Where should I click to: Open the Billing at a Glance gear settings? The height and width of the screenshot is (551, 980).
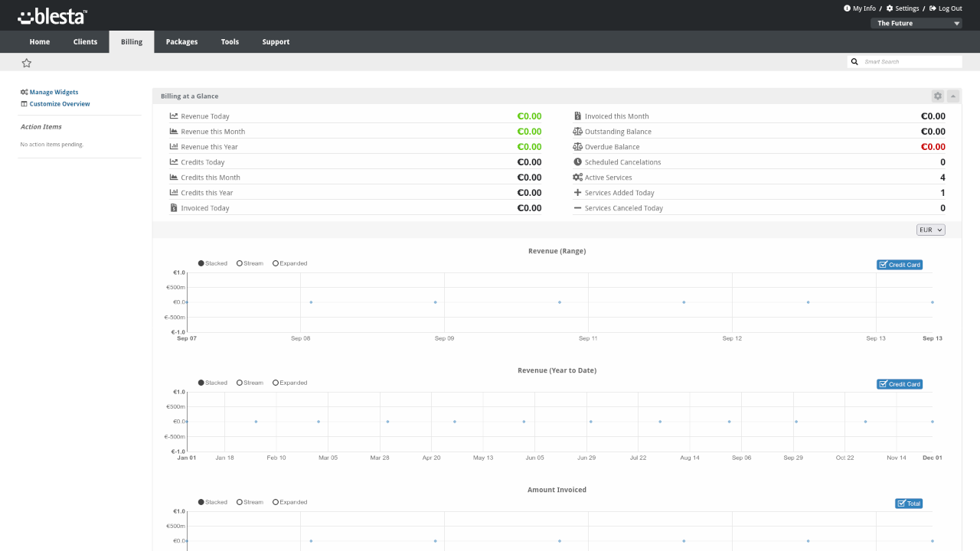point(938,96)
